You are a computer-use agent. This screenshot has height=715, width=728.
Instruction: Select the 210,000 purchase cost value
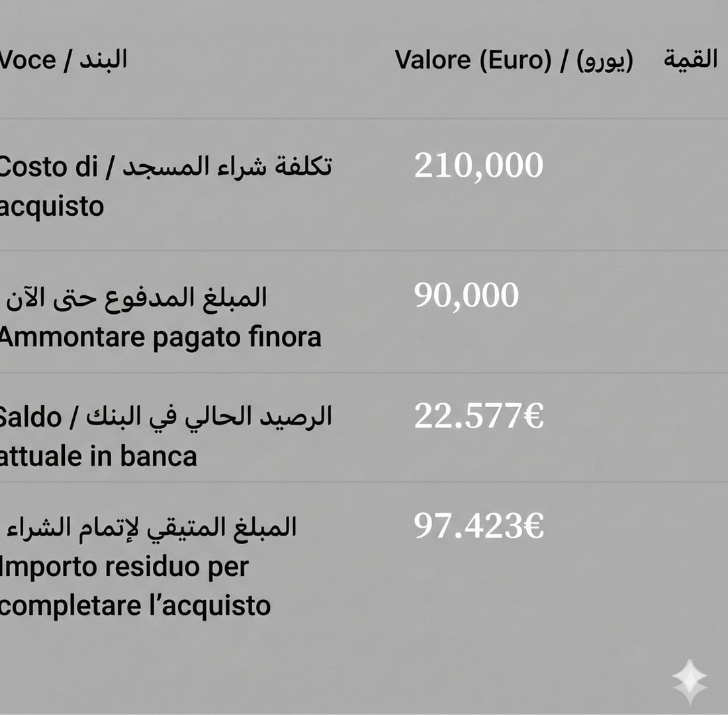click(x=478, y=166)
